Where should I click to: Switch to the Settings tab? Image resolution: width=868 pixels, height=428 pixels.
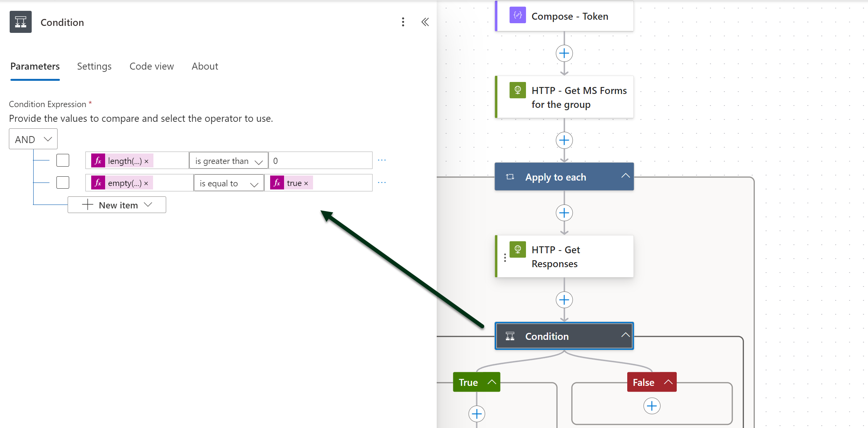tap(94, 67)
